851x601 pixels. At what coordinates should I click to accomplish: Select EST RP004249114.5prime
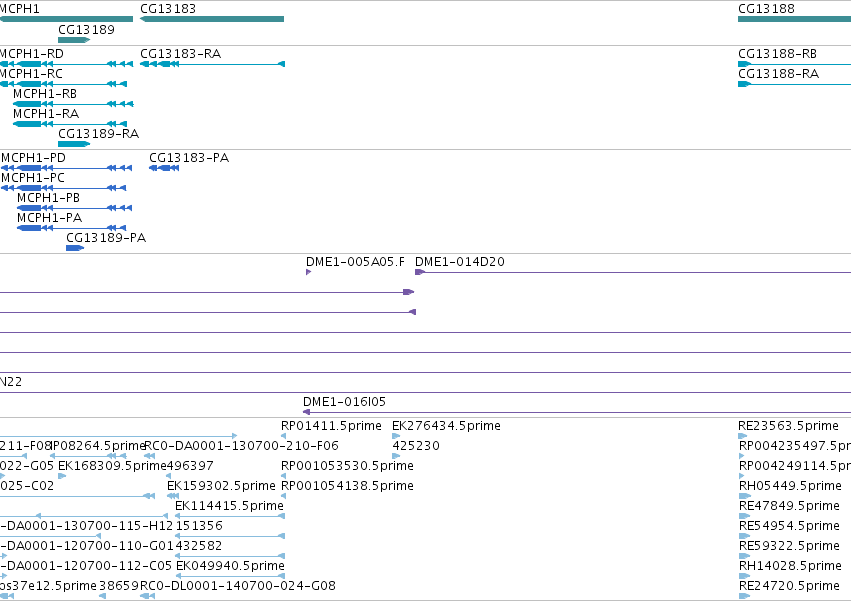click(795, 466)
